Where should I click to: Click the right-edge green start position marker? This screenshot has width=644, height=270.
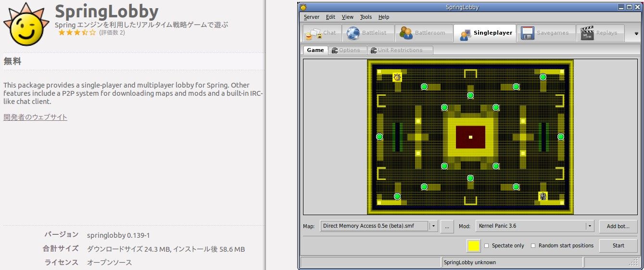(x=561, y=137)
